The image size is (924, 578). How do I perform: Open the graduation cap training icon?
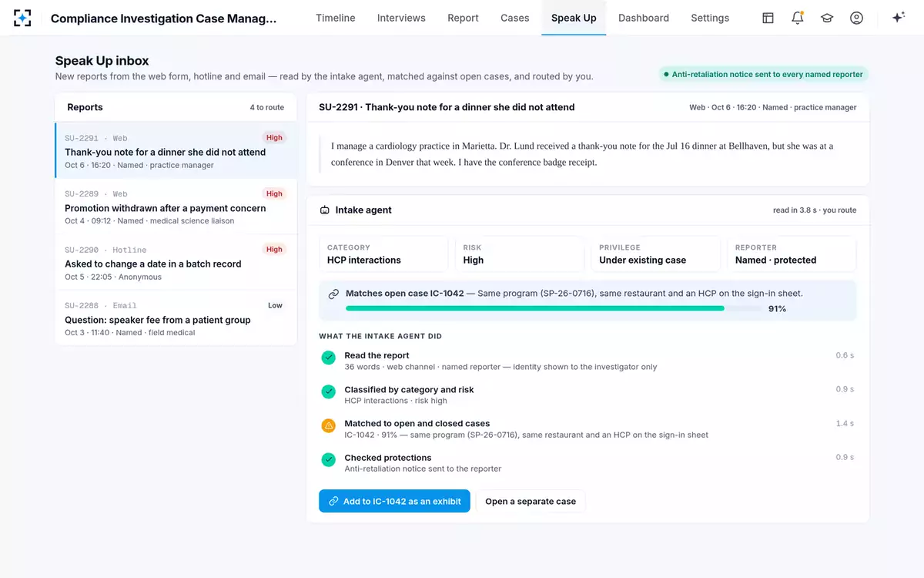pos(827,18)
